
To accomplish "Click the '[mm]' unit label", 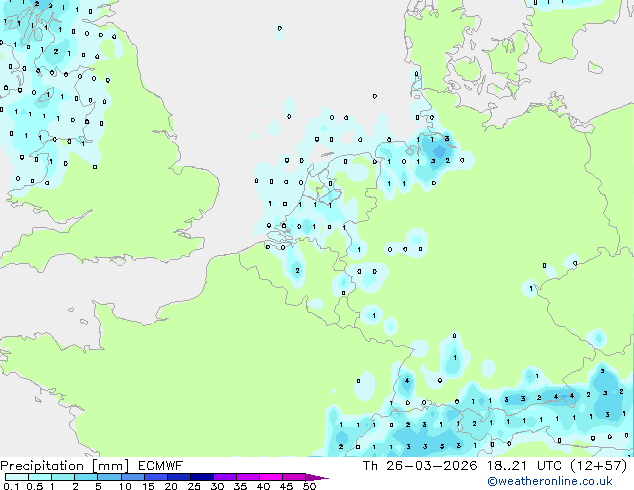I will (110, 466).
